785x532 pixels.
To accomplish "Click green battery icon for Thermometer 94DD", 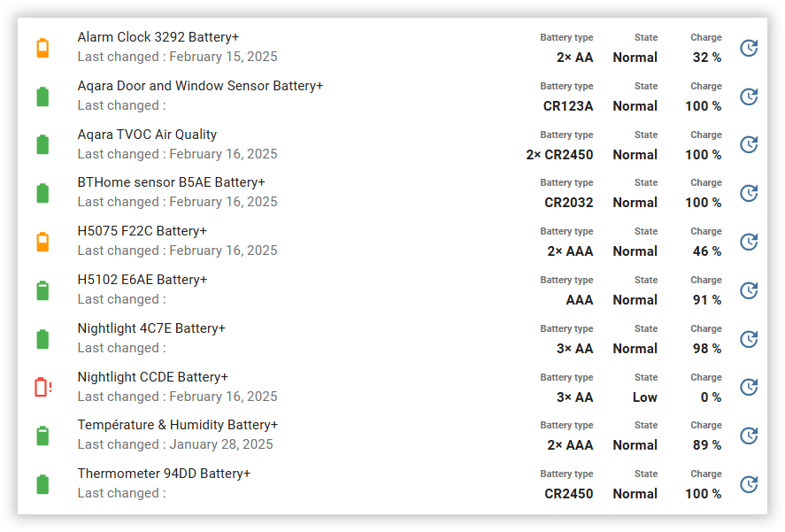I will click(42, 484).
